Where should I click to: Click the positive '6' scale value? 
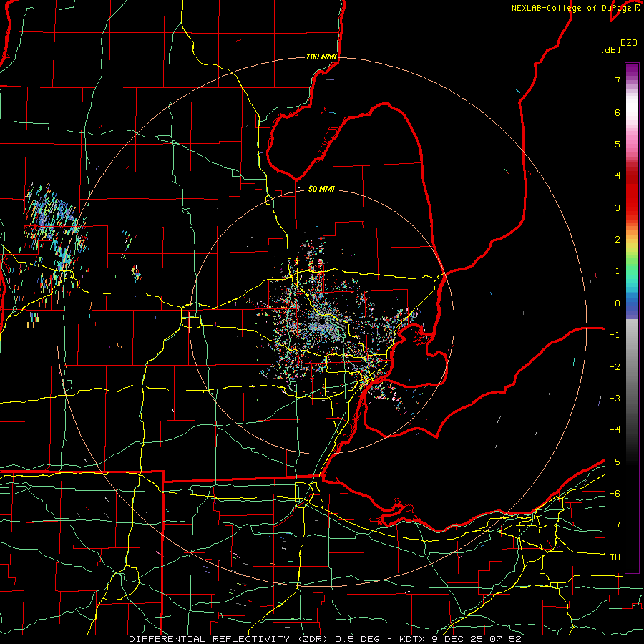[x=618, y=112]
